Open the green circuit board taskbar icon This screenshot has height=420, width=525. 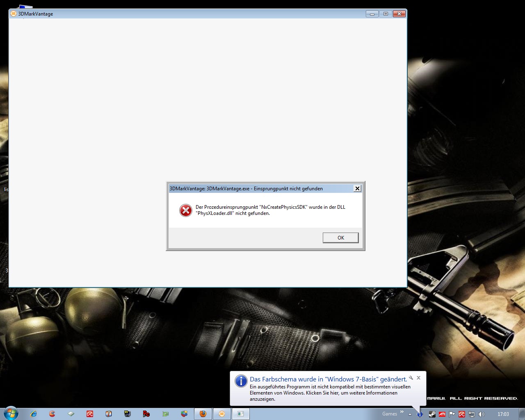click(165, 414)
